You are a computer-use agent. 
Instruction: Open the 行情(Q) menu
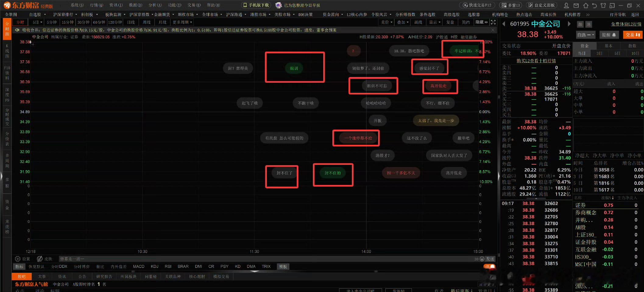click(x=97, y=5)
